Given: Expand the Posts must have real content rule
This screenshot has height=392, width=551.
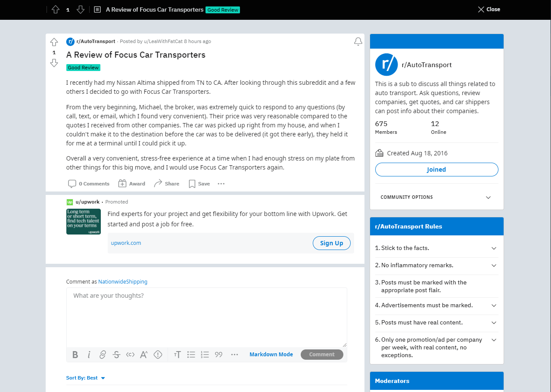Looking at the screenshot, I should (x=436, y=323).
